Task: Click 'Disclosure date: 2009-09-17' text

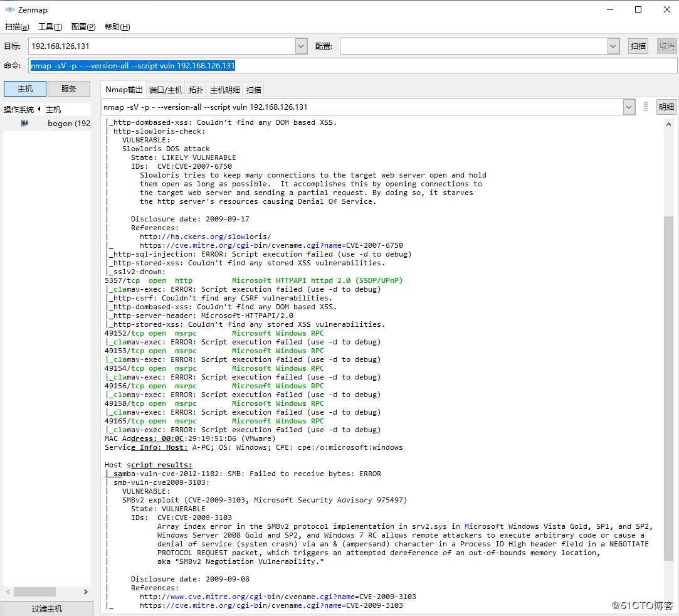Action: click(190, 219)
